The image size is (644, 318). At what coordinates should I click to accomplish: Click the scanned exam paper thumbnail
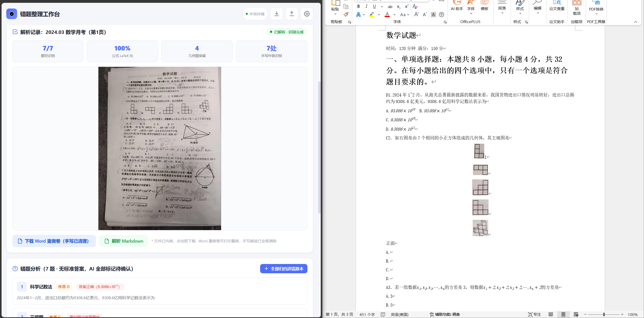(160, 148)
